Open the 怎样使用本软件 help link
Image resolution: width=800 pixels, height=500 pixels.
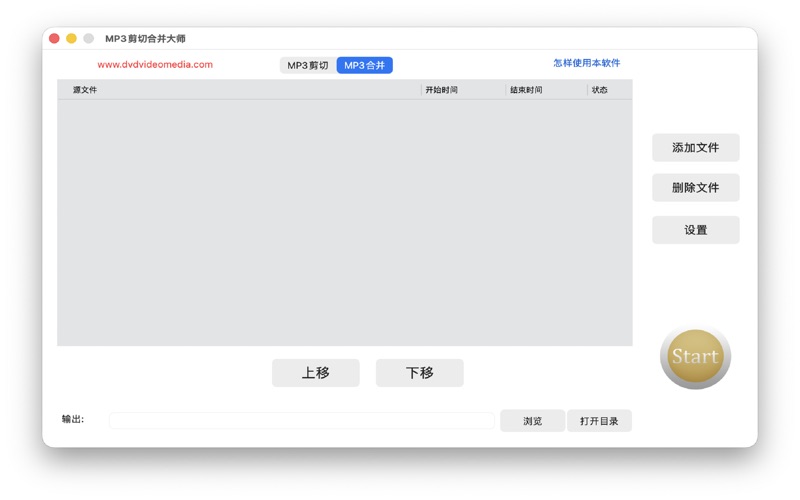[x=586, y=63]
